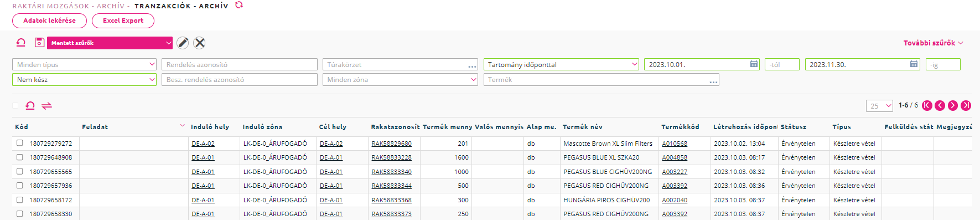980x220 pixels.
Task: Click the reset filter arrow beside the save icon
Action: [21, 43]
